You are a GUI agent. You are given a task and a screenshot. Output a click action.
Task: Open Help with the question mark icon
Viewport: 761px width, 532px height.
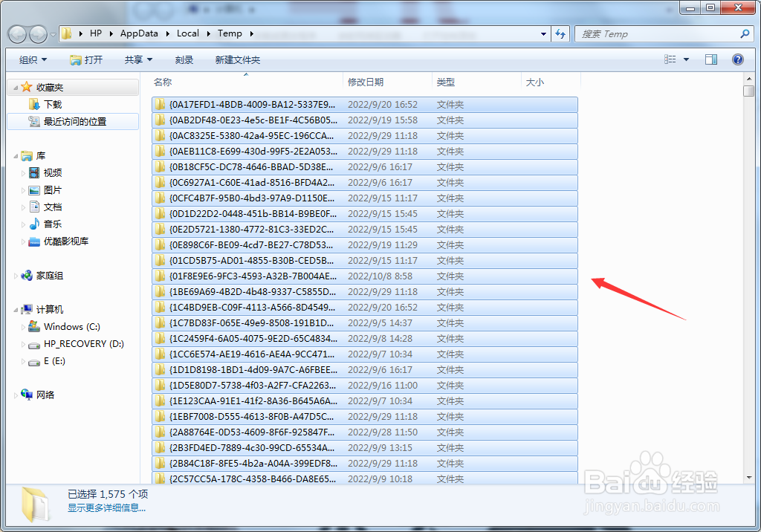[x=738, y=59]
